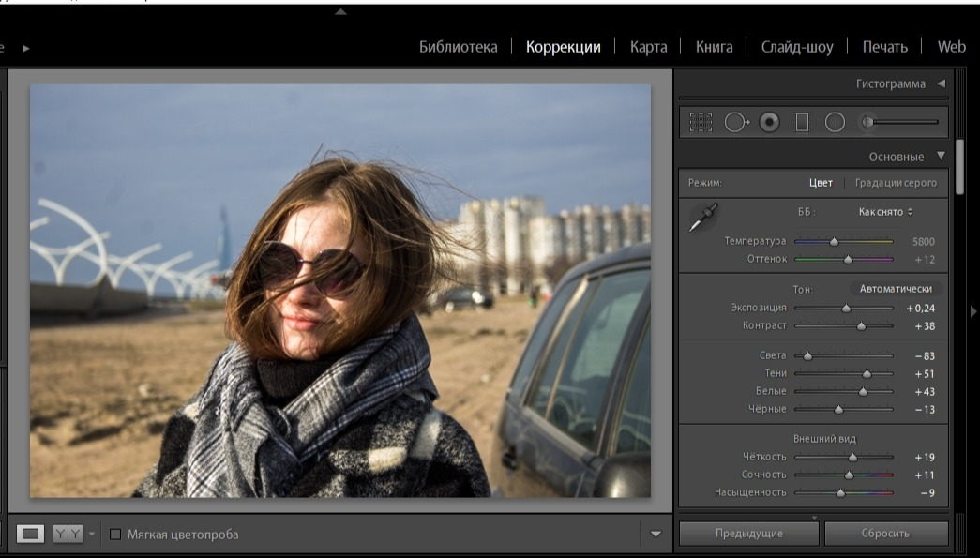Screen dimensions: 980x558
Task: Click the Контраст value +38
Action: [923, 326]
